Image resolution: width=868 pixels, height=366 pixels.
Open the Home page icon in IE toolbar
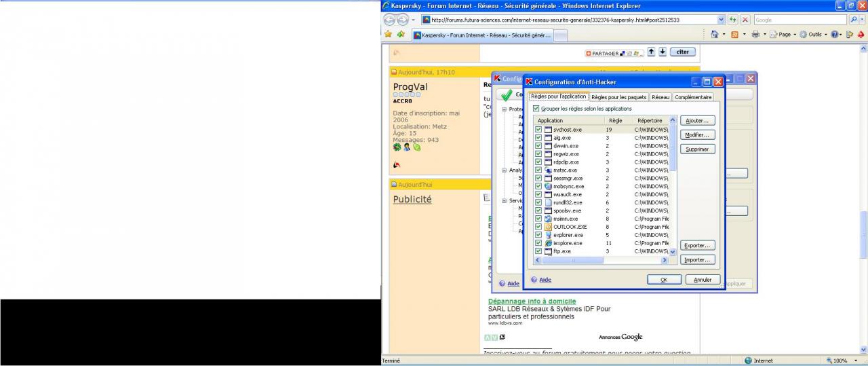point(715,35)
